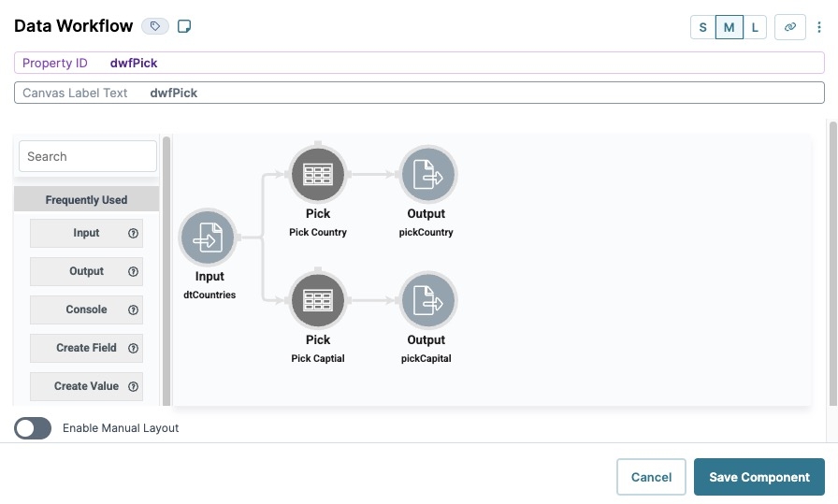The height and width of the screenshot is (504, 838).
Task: Click the operator list scrollbar
Action: [166, 270]
